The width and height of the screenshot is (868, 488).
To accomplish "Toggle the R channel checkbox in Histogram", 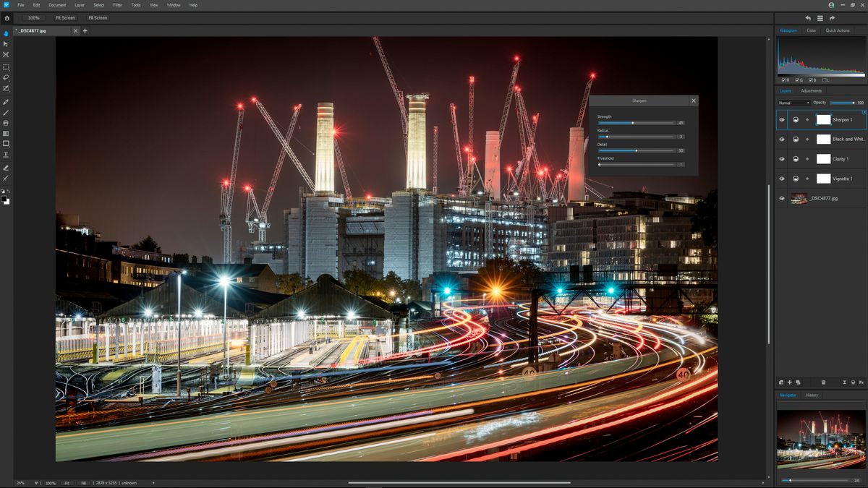I will [x=783, y=80].
